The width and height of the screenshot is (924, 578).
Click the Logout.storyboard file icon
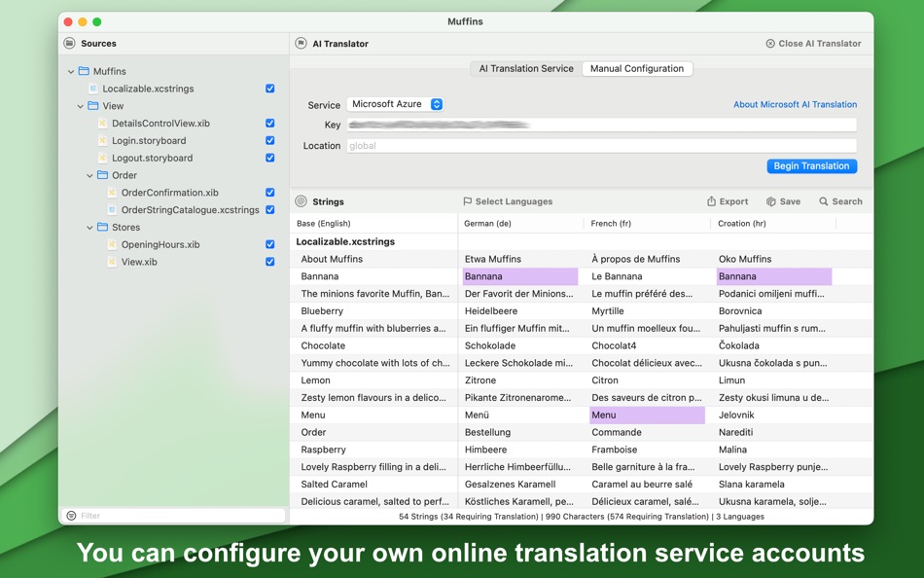pyautogui.click(x=102, y=158)
